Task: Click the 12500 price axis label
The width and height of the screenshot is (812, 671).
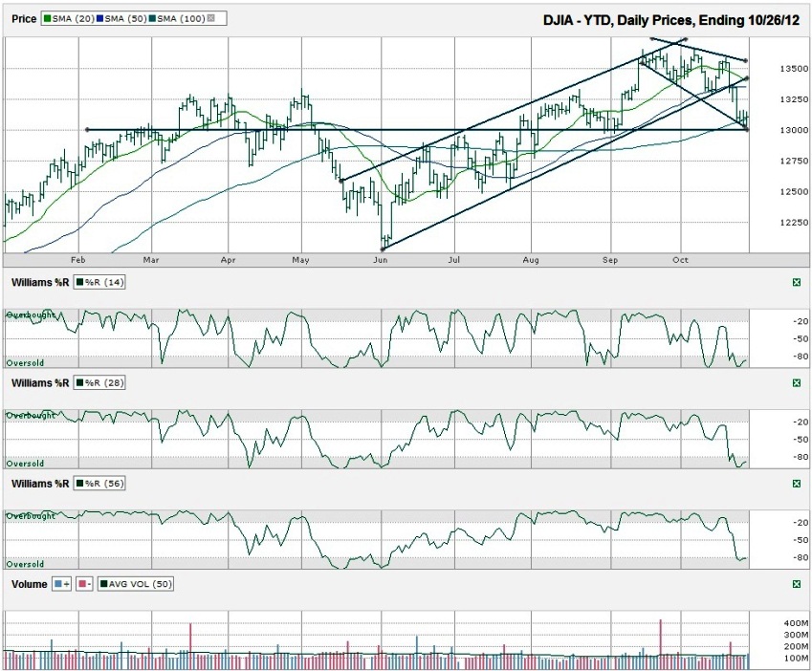Action: click(x=794, y=191)
